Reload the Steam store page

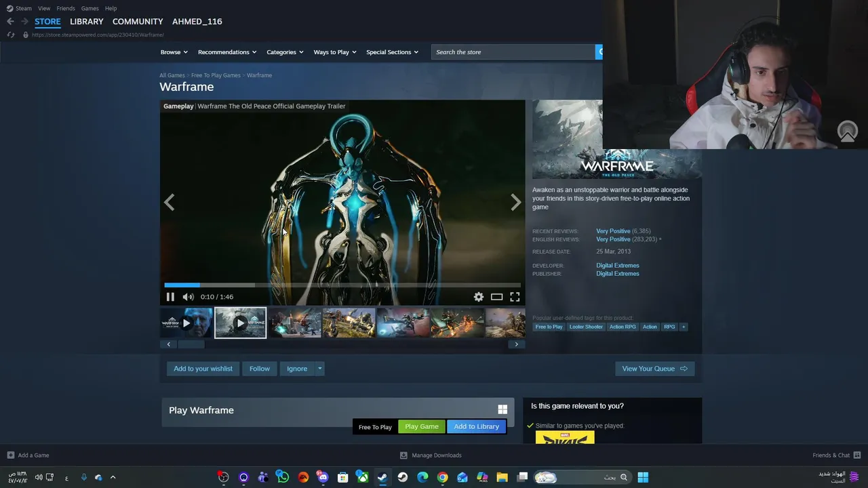[x=11, y=35]
